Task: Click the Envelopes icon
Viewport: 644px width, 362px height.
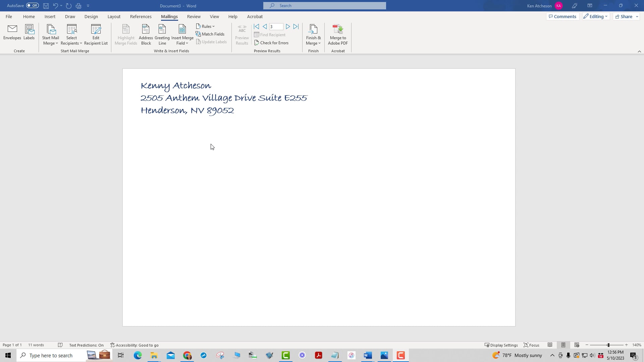Action: [x=12, y=32]
